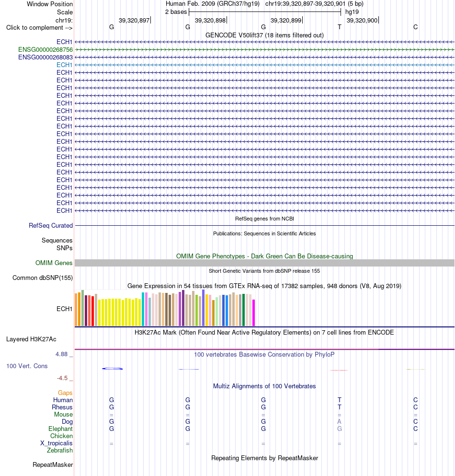Open the GENCODE V50lift37 track title
Image resolution: width=455 pixels, height=476 pixels.
[264, 35]
